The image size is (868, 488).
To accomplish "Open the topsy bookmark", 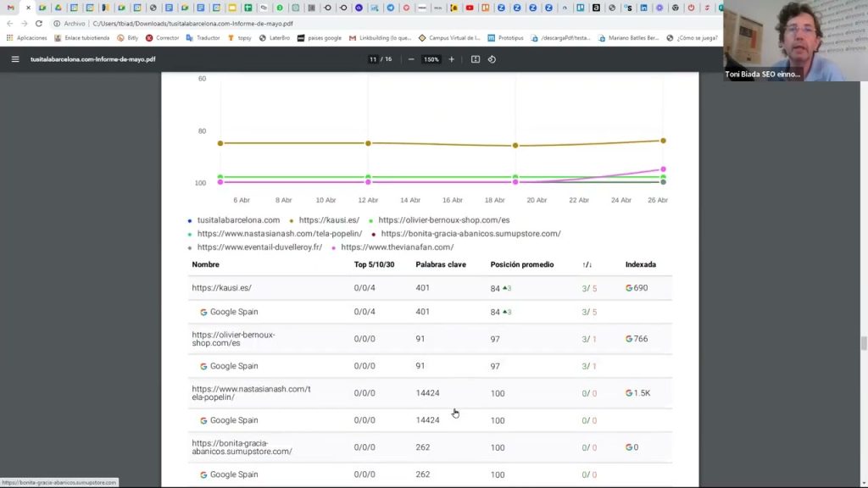I will (240, 38).
